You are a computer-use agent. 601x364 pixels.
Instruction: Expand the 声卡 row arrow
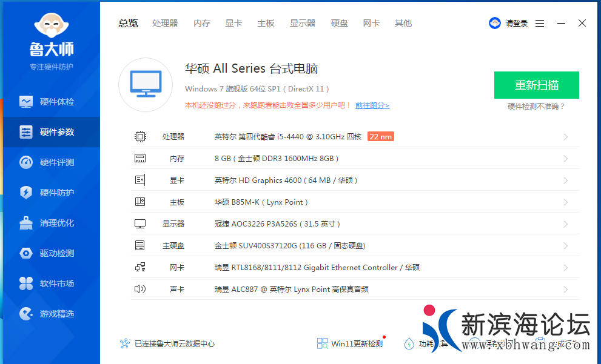click(x=565, y=290)
